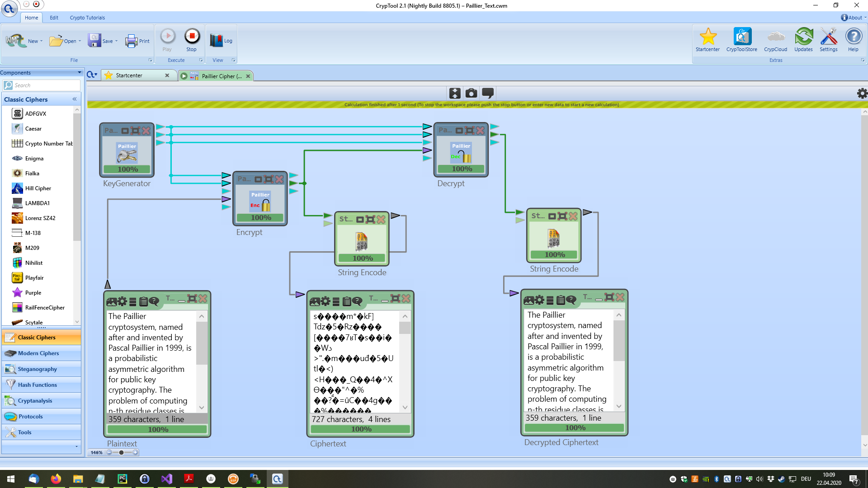Open presentation view icon of Plaintext component
This screenshot has width=868, height=488.
coord(111,301)
